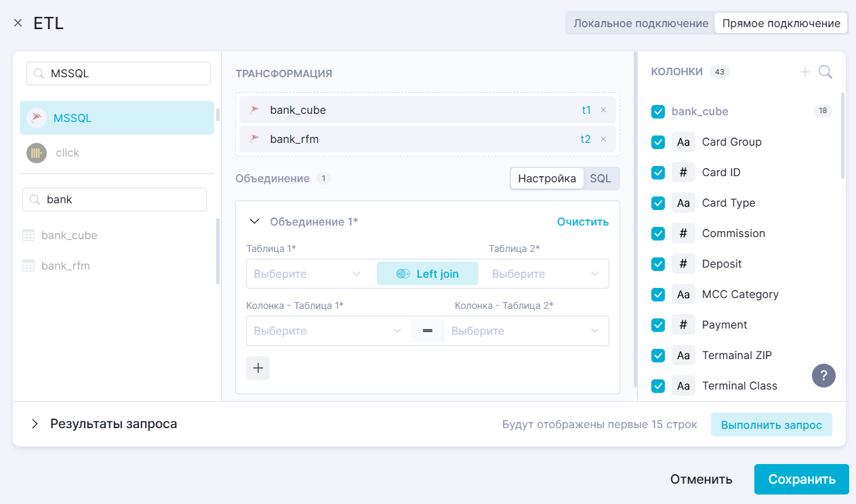Select Локальное подключение connection mode
856x504 pixels.
coord(640,24)
